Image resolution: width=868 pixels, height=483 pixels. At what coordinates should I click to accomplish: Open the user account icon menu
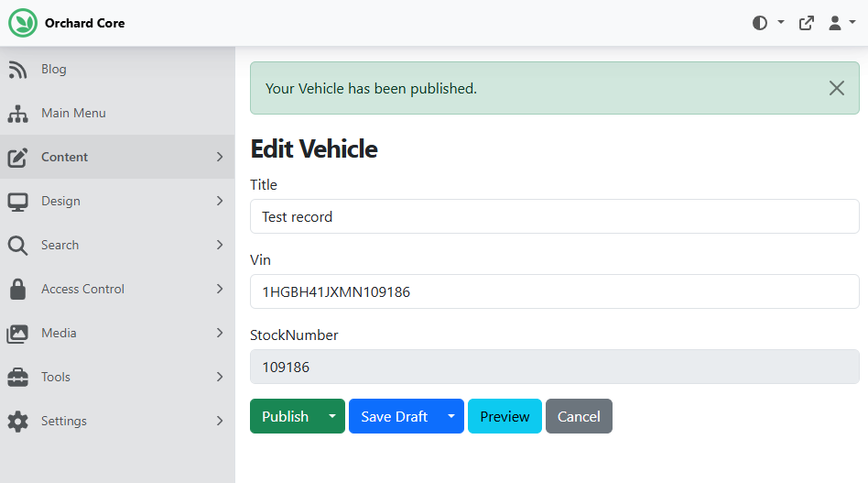click(x=835, y=23)
